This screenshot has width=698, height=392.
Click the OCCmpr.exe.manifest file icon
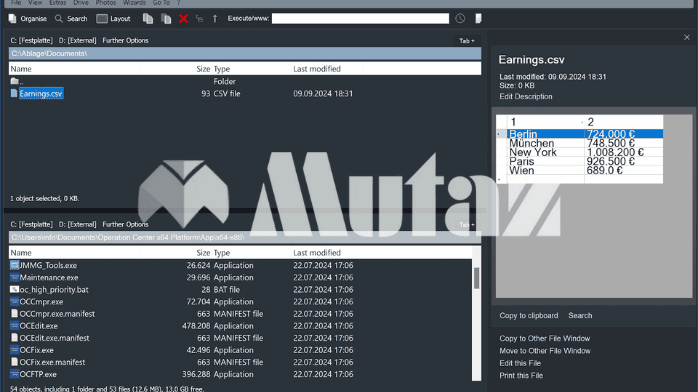pos(14,314)
